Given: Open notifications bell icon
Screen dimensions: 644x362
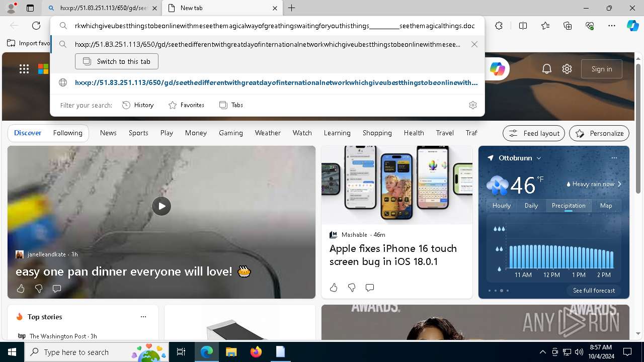Looking at the screenshot, I should tap(547, 69).
